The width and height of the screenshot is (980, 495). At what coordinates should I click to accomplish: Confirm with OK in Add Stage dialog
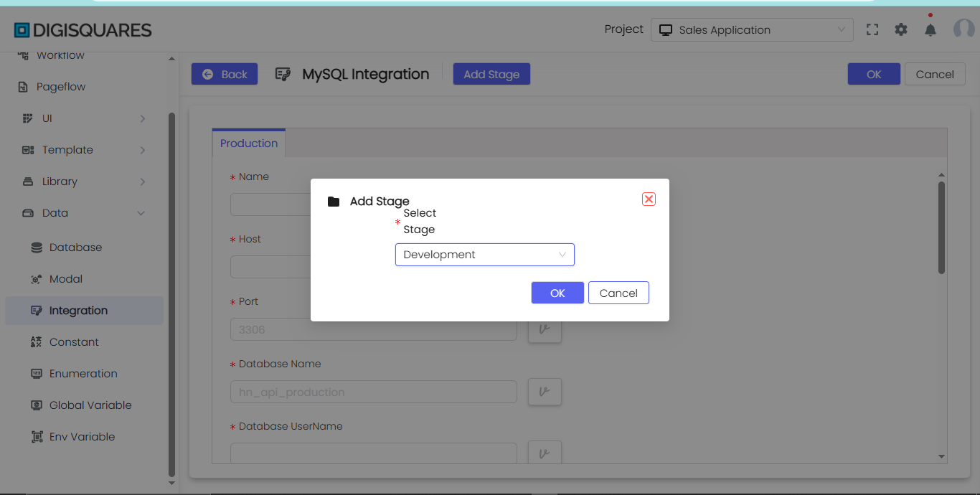pos(557,293)
